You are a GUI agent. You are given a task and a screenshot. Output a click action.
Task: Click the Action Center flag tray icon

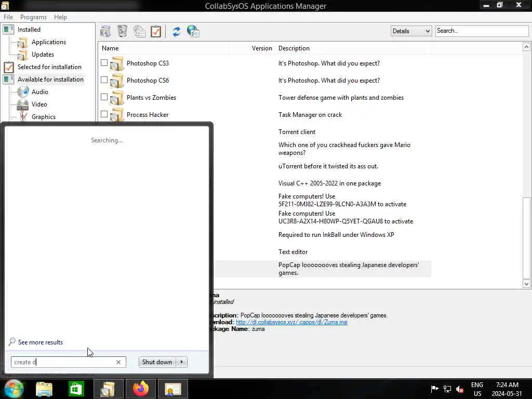tap(434, 389)
